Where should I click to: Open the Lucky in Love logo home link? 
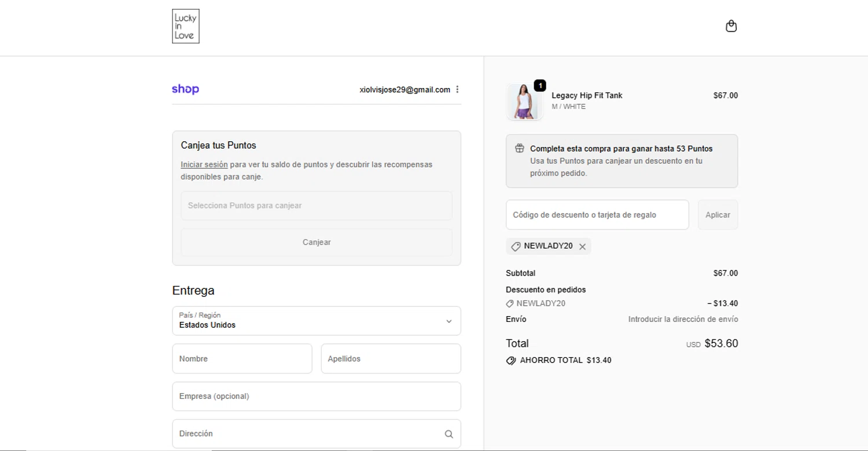point(186,26)
